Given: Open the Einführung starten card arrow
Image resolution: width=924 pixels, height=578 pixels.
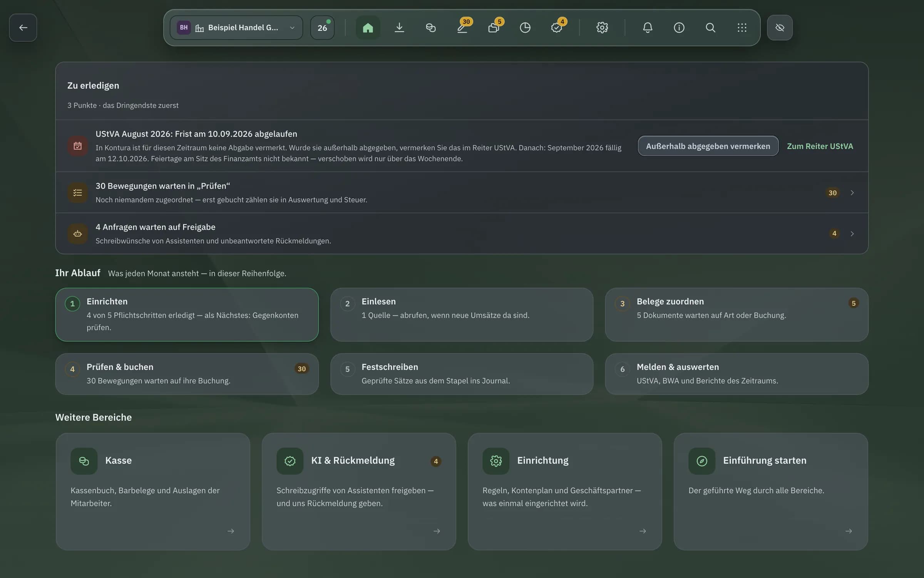Looking at the screenshot, I should point(849,531).
